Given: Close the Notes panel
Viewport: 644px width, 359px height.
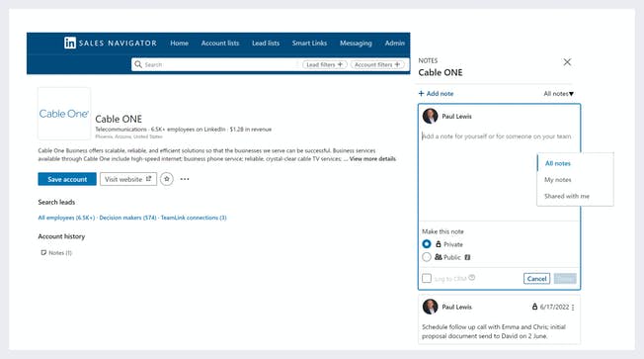Looking at the screenshot, I should 567,62.
